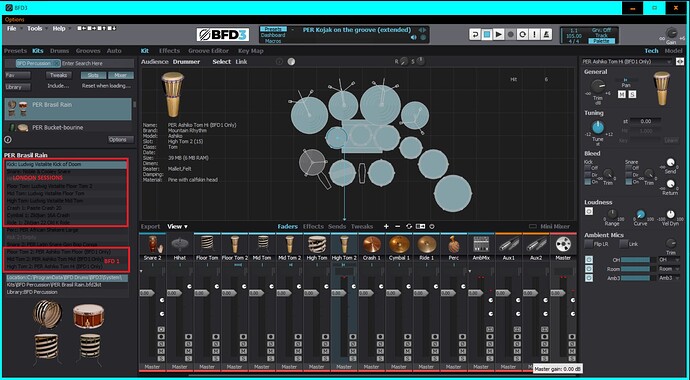Screen dimensions: 690x380
Task: Click the mixer refresh arrows icon
Action: 409,227
